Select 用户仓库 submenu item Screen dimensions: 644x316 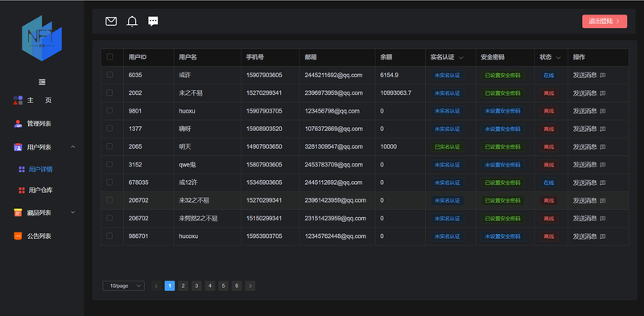[41, 190]
